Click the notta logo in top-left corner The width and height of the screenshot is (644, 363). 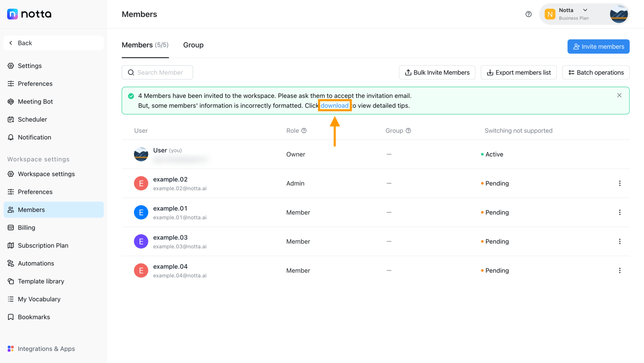(29, 14)
